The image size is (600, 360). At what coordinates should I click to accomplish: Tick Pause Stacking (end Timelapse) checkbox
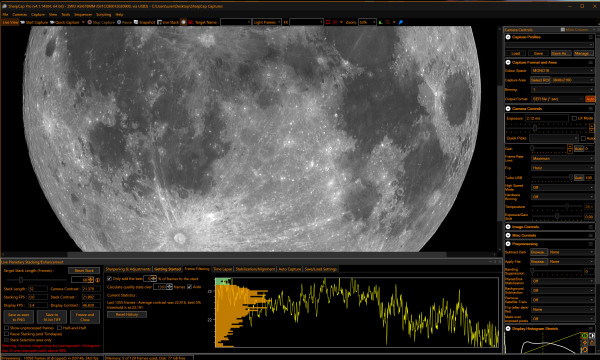click(7, 334)
